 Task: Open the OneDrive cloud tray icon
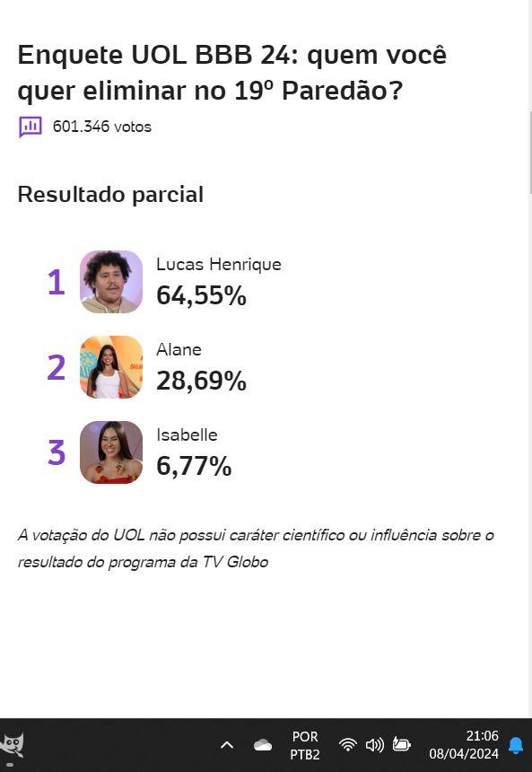coord(263,745)
